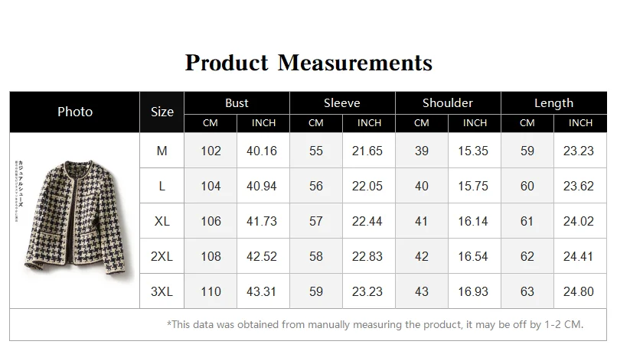
Task: Click the Product Measurements title
Action: click(x=308, y=62)
